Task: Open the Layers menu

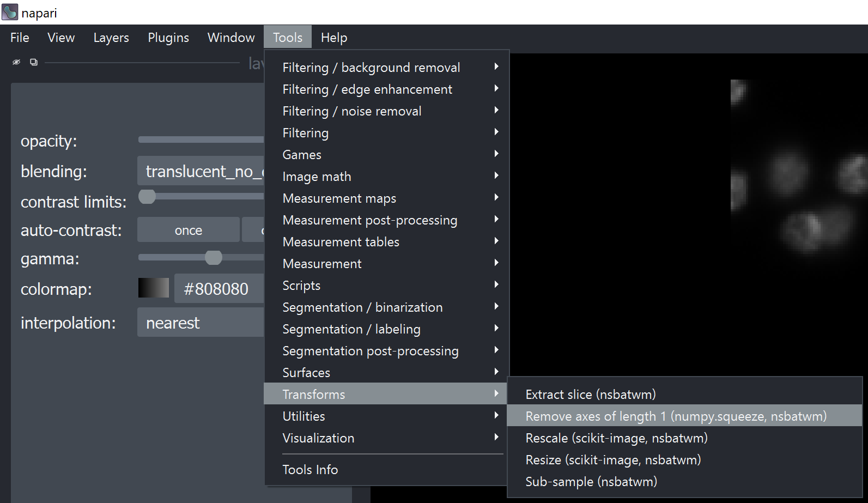Action: [111, 38]
